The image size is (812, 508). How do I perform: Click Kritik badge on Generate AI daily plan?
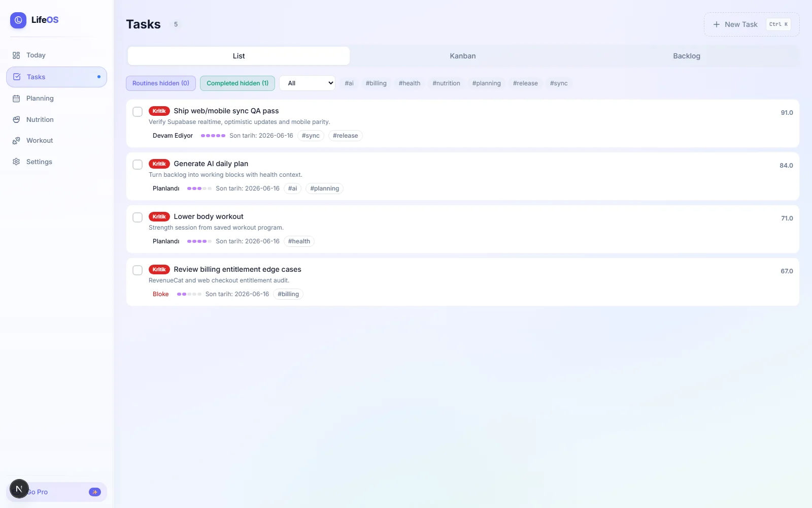[159, 164]
